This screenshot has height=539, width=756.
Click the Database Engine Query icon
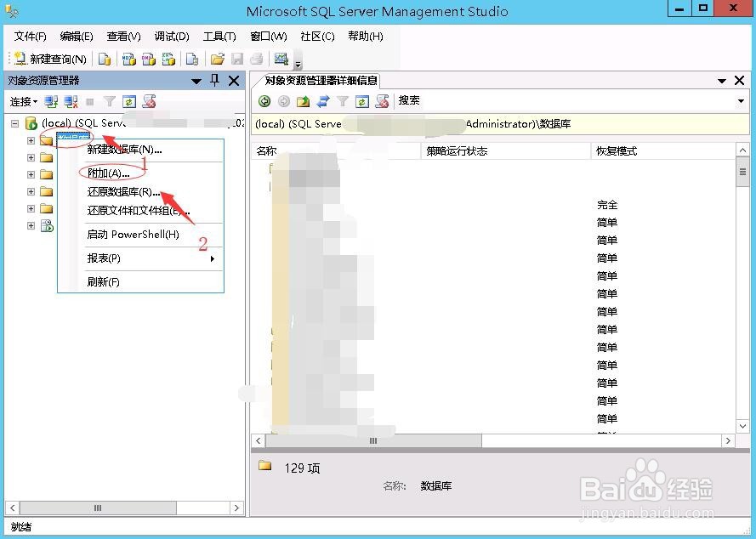[104, 59]
